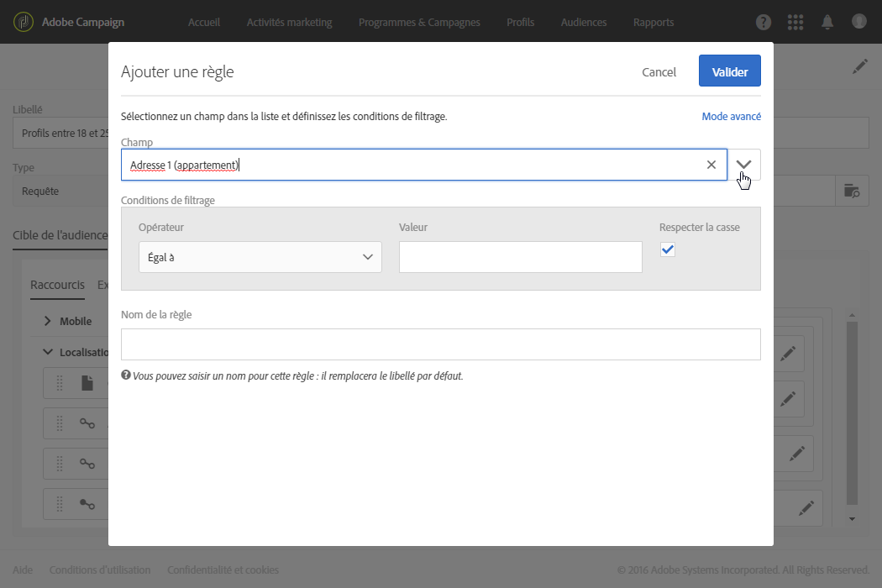Switch to Mode avancé link

click(x=731, y=117)
